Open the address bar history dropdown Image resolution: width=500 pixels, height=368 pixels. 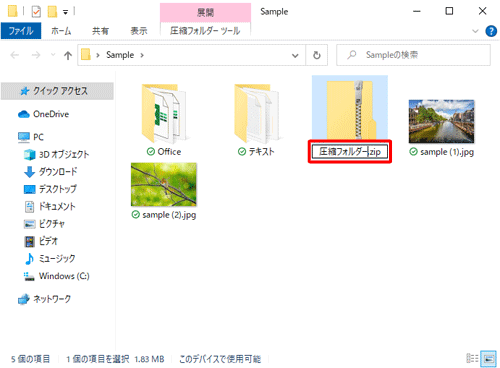[295, 55]
